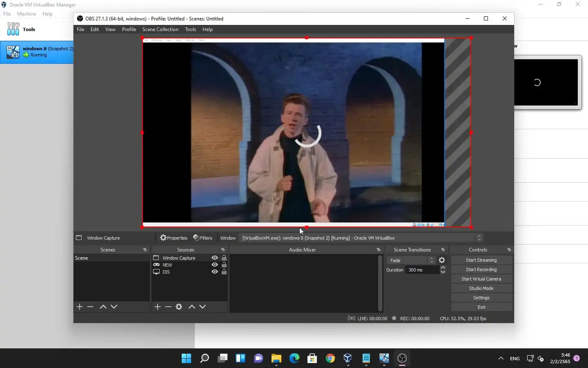Open Google Chrome from the taskbar
This screenshot has height=368, width=588.
tap(330, 359)
